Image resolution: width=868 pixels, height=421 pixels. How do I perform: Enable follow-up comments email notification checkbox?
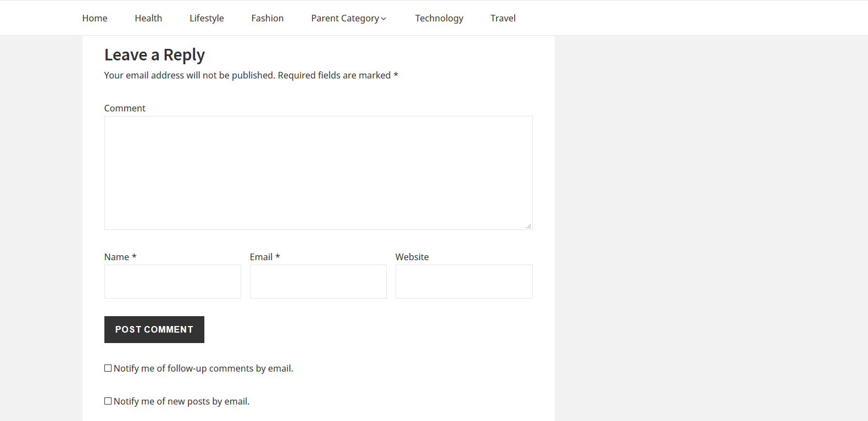click(108, 368)
